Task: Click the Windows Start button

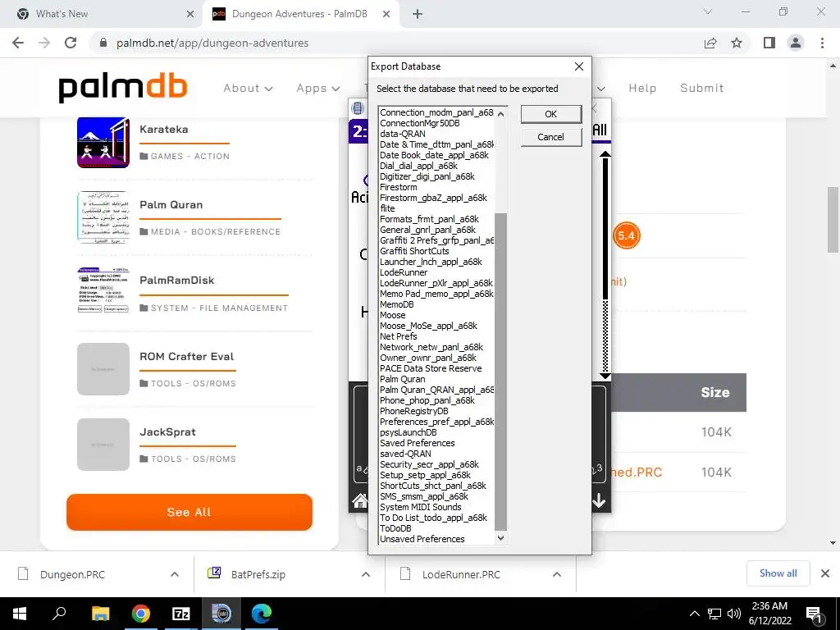Action: click(x=20, y=614)
